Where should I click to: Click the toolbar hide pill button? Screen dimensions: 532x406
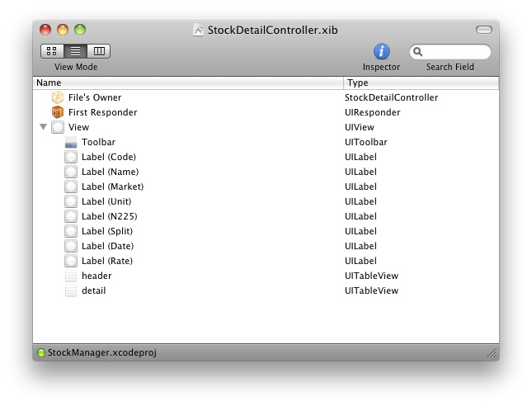(484, 30)
